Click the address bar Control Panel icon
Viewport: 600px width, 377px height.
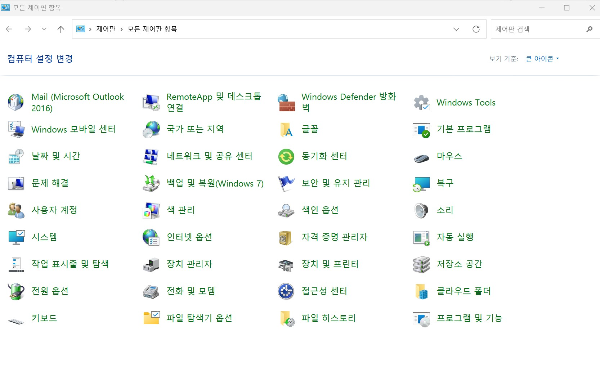80,29
